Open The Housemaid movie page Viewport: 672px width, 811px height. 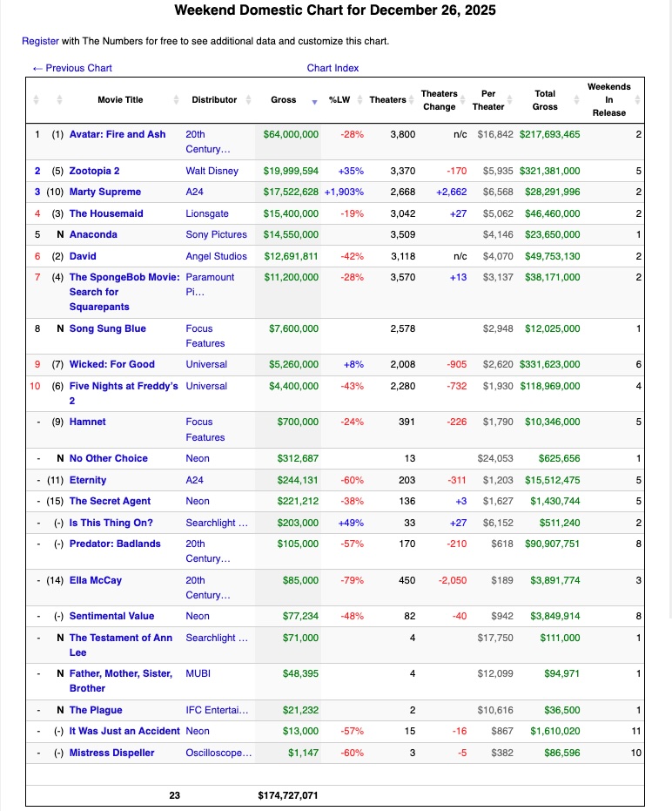pos(106,213)
